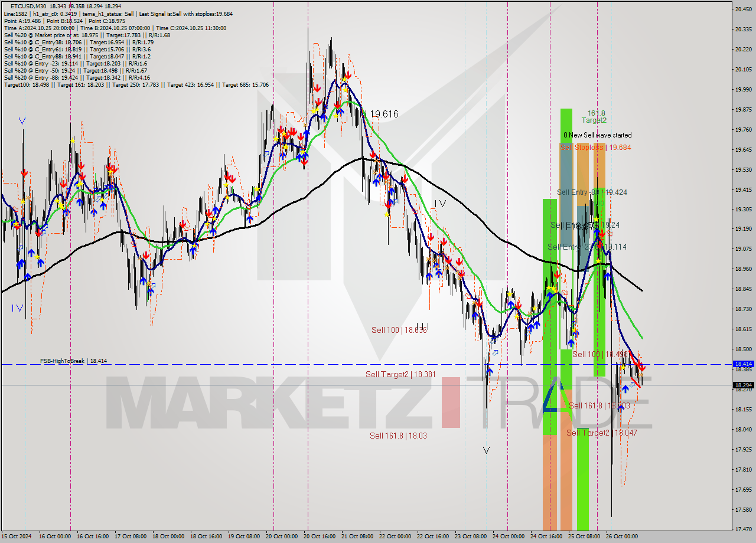Image resolution: width=756 pixels, height=543 pixels.
Task: Click the 19.990 price axis tick
Action: click(x=742, y=90)
